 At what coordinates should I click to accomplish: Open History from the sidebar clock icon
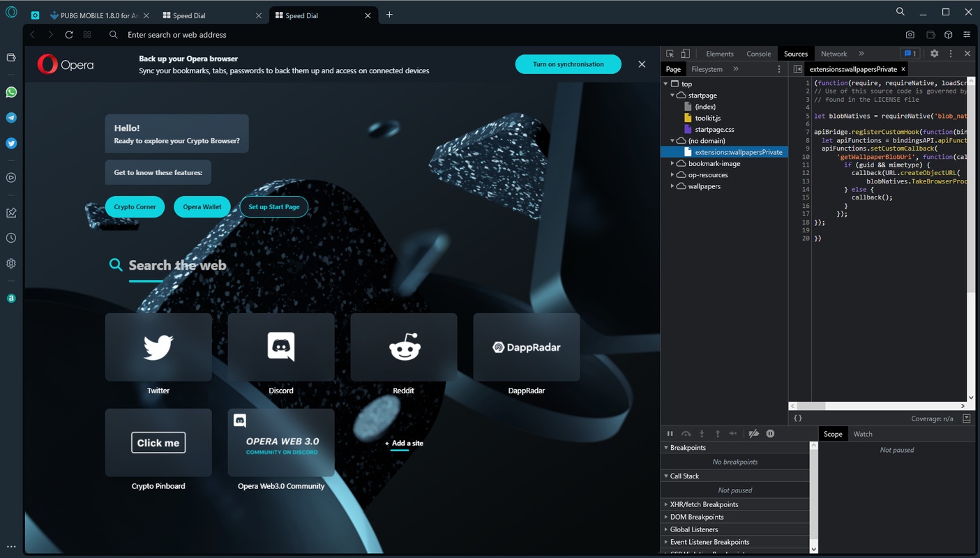(11, 238)
